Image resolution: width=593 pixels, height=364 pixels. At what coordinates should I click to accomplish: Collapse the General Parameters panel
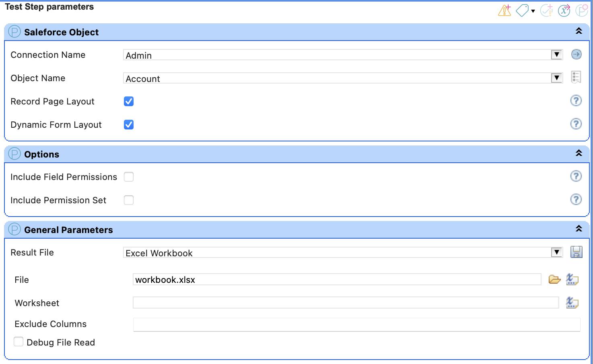click(579, 228)
